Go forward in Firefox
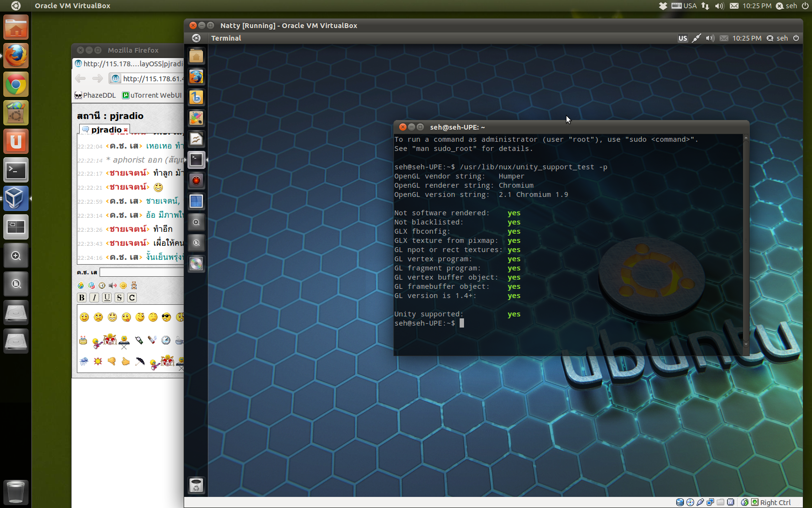The image size is (812, 508). [x=97, y=78]
